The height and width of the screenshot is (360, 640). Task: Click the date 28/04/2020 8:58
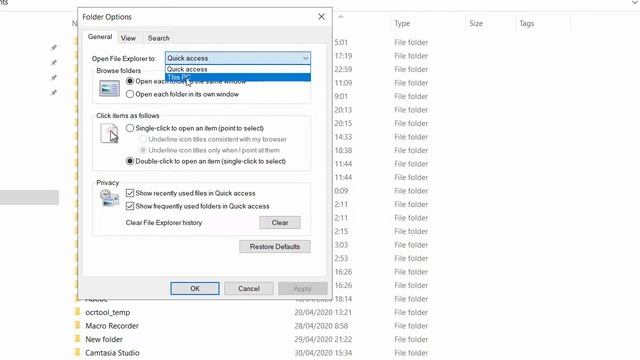click(x=321, y=326)
